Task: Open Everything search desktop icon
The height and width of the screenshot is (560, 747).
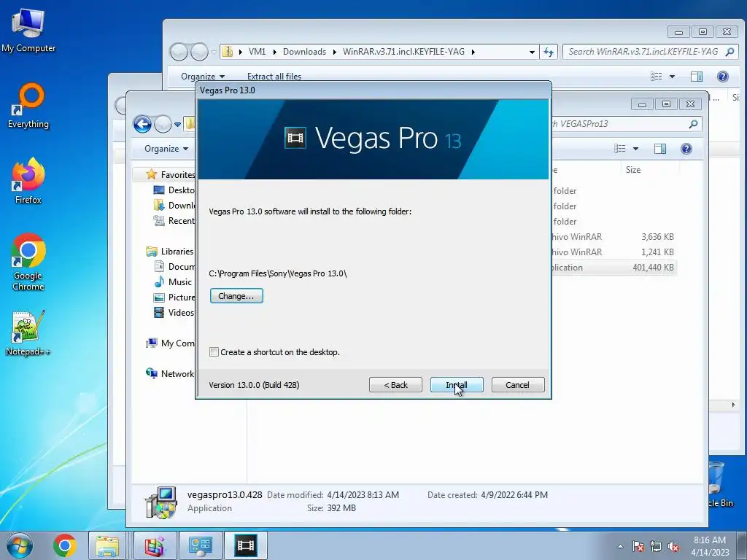Action: 28,106
